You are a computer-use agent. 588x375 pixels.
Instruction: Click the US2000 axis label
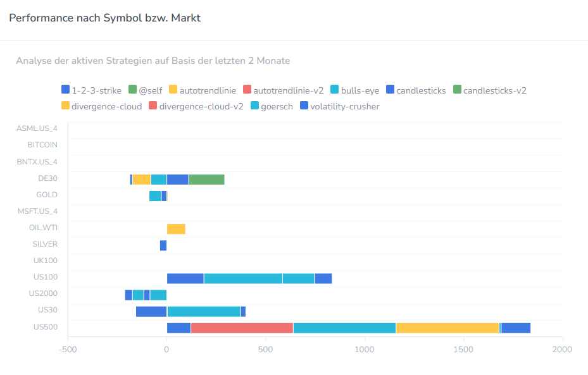coord(43,293)
